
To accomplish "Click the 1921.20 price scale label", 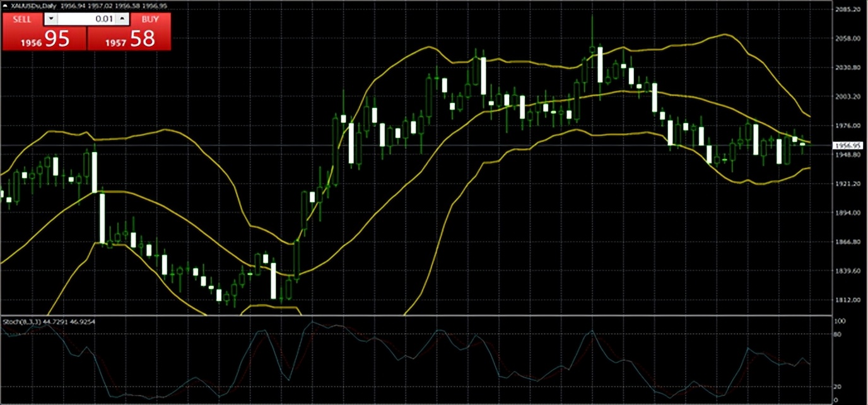I will (847, 184).
